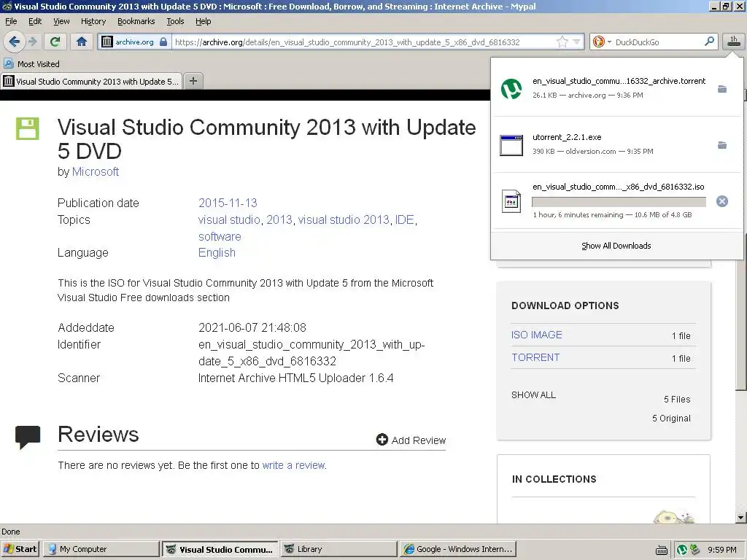The image size is (747, 560).
Task: Open folder containing the torrent file
Action: pos(722,89)
